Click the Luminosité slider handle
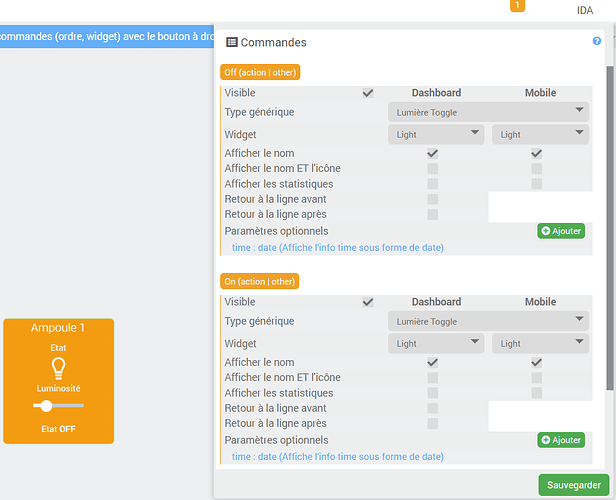 click(45, 406)
